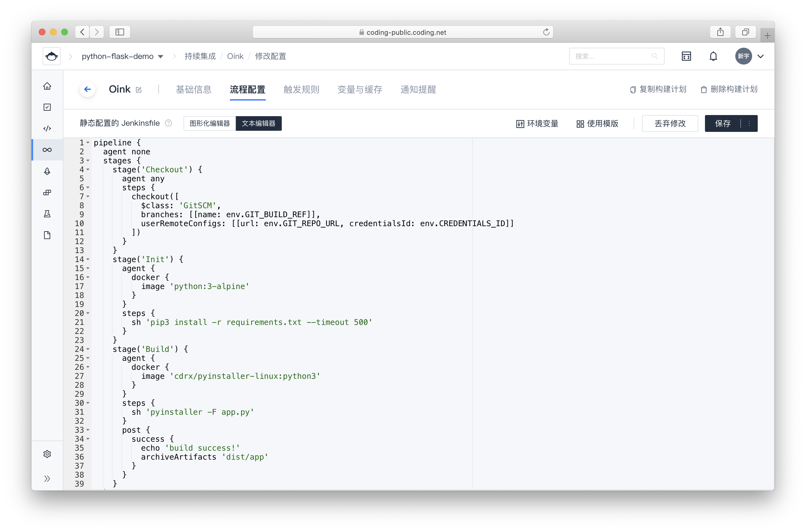Open project settings gear icon
806x532 pixels.
tap(47, 454)
